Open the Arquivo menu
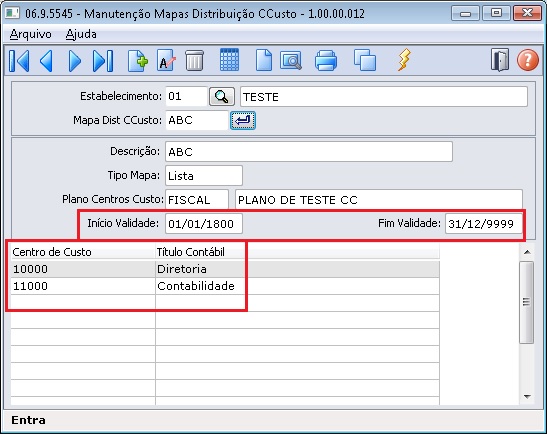 pyautogui.click(x=31, y=34)
